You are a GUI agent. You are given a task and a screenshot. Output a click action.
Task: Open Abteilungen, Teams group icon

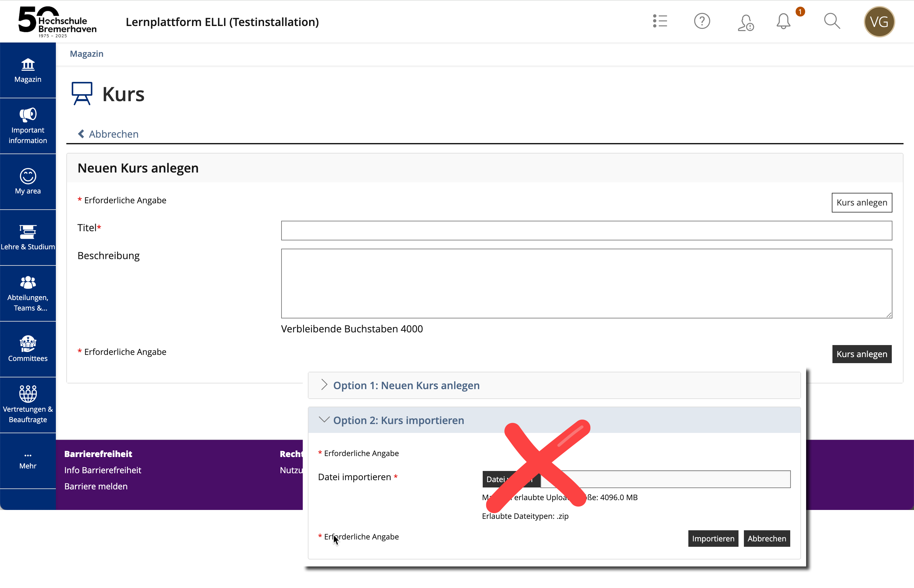pyautogui.click(x=28, y=283)
